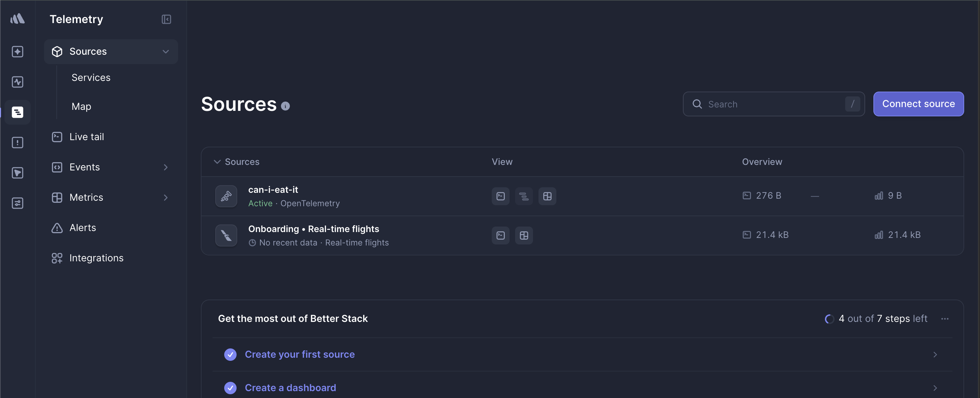Open live tail view for can-i-eat-it
This screenshot has height=398, width=980.
[x=500, y=196]
